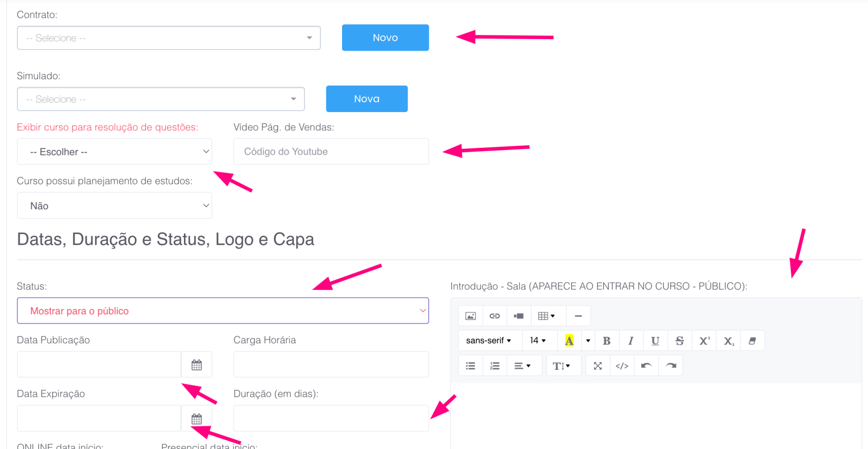868x449 pixels.
Task: Expand the Status dropdown showing Mostrar para o público
Action: coord(223,311)
